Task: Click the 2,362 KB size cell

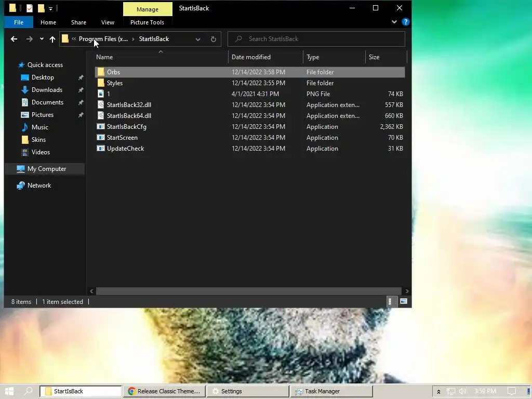Action: tap(391, 127)
